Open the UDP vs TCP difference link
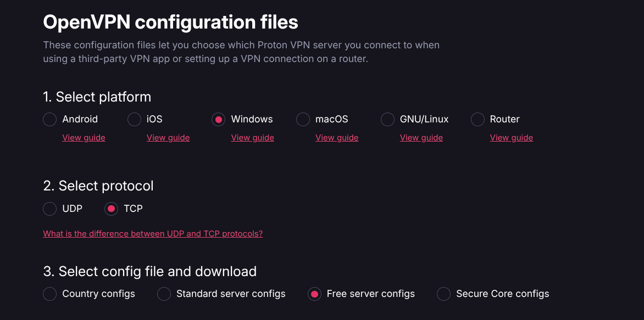The width and height of the screenshot is (644, 320). (x=153, y=233)
